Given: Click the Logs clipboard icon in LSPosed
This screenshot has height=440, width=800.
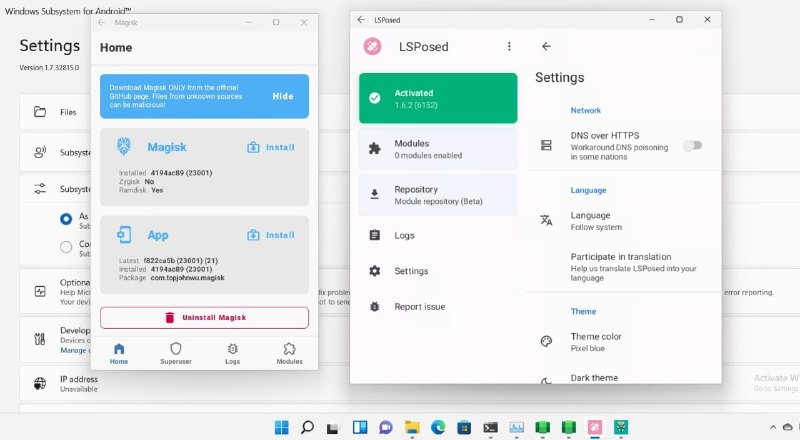Looking at the screenshot, I should point(374,235).
